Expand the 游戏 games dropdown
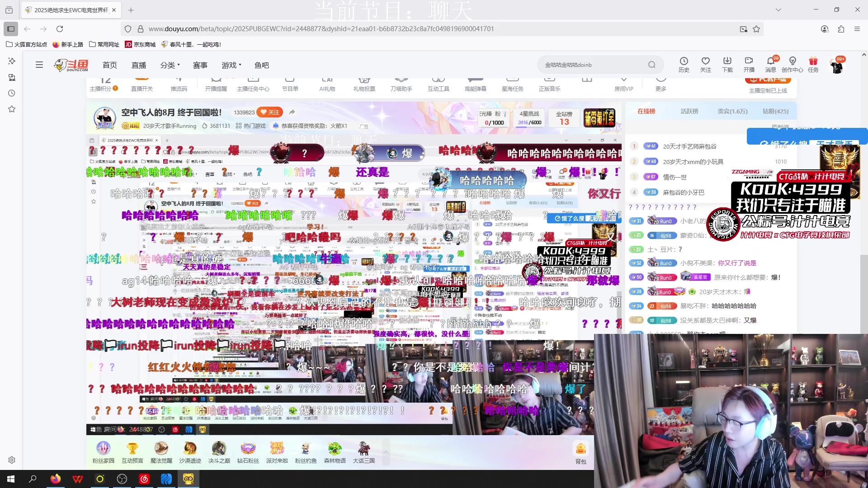Screen dimensions: 868x488 coord(231,65)
